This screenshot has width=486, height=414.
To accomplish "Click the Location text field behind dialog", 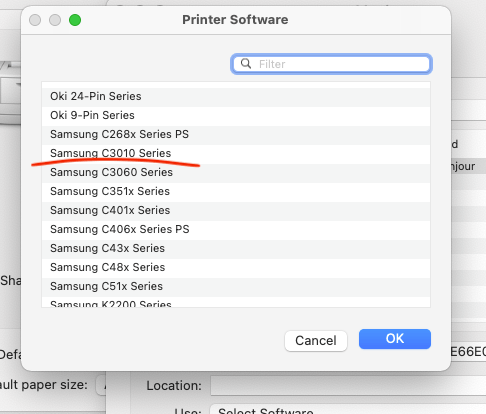I will [x=348, y=386].
